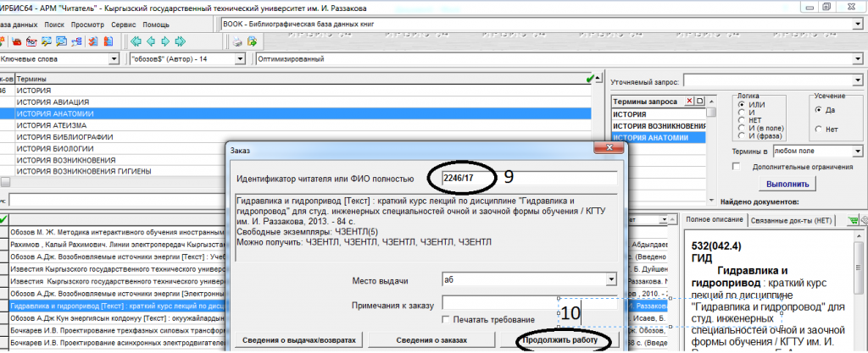Go to first record with double-left arrow
Image resolution: width=868 pixels, height=353 pixels.
point(135,41)
